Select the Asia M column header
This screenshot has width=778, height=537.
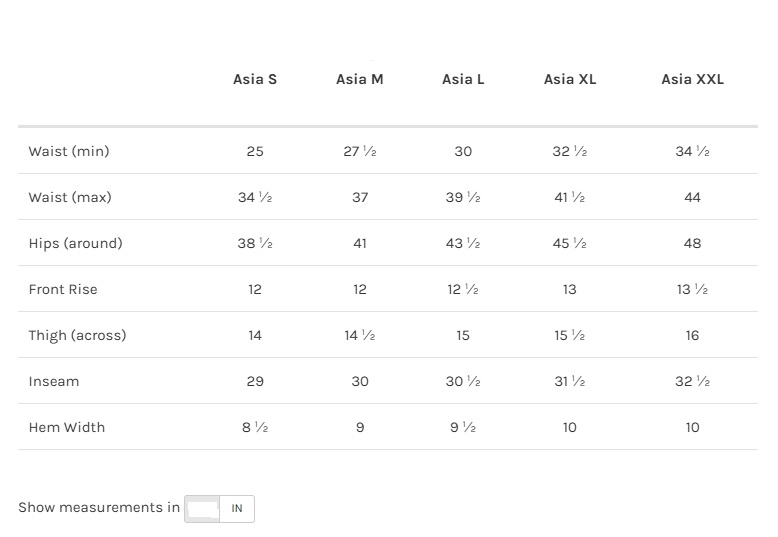point(360,79)
